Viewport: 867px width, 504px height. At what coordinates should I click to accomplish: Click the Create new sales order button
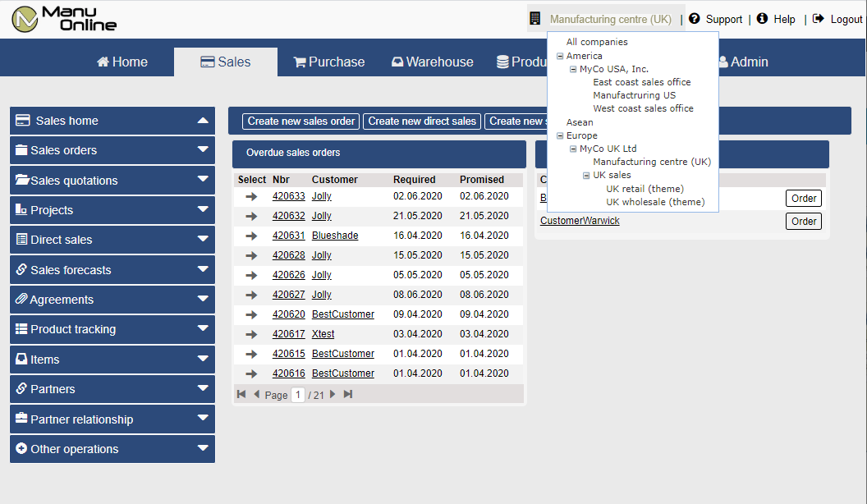pos(300,121)
